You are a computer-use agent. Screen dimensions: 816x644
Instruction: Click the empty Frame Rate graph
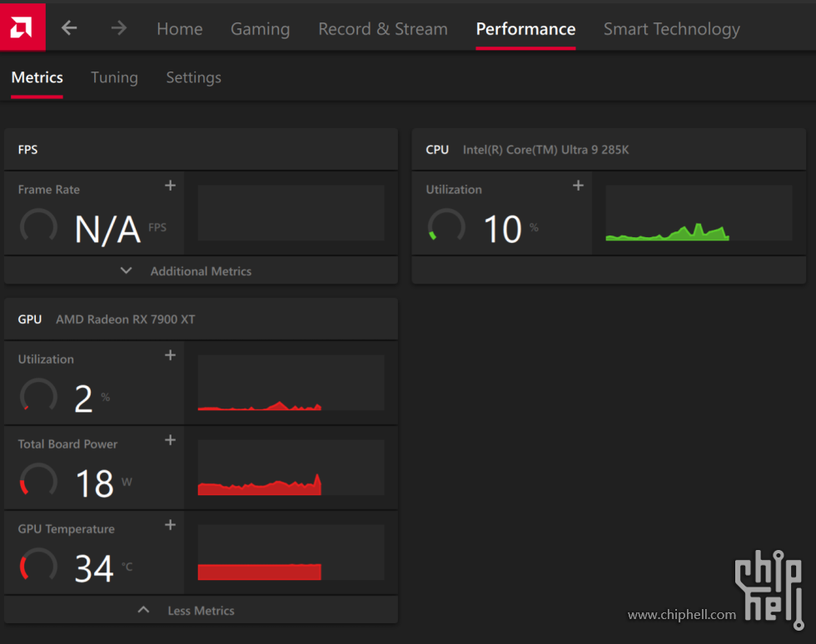coord(291,213)
